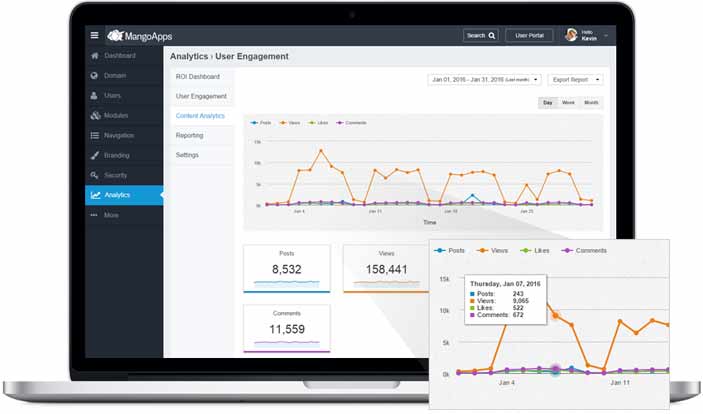The image size is (703, 414).
Task: Open the date range dropdown
Action: coord(484,79)
